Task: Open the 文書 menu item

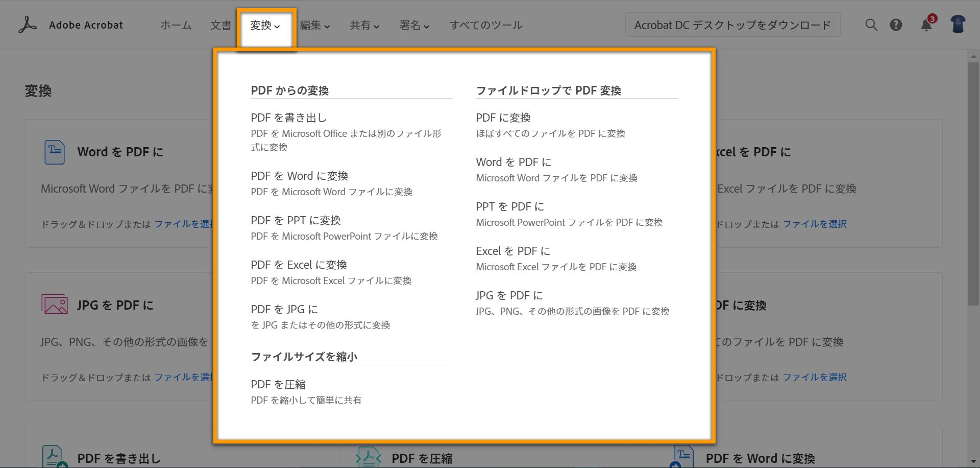Action: [x=220, y=25]
